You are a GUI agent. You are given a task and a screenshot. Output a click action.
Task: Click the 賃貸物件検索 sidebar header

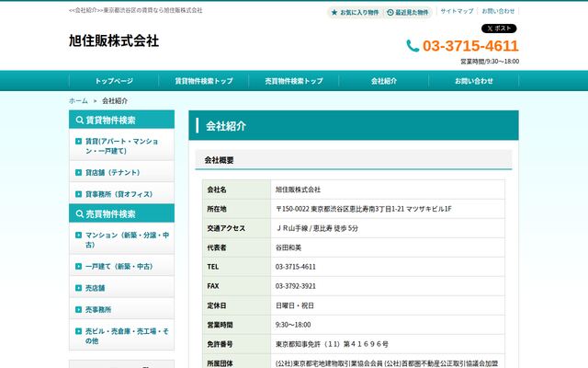point(122,120)
